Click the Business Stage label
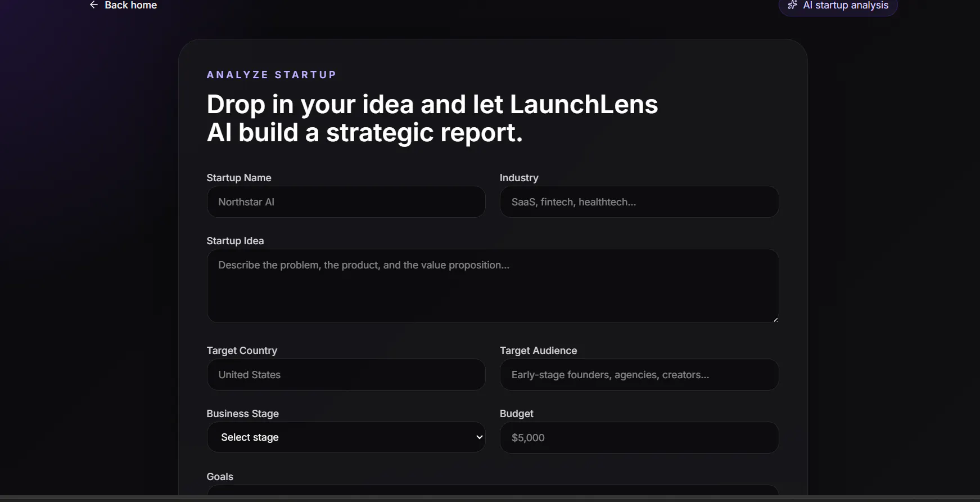Image resolution: width=980 pixels, height=502 pixels. click(242, 414)
